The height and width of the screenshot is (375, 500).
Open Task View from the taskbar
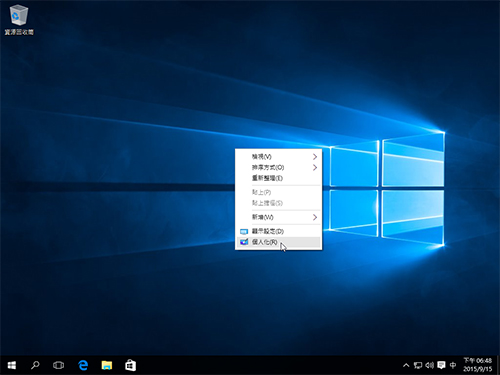59,366
